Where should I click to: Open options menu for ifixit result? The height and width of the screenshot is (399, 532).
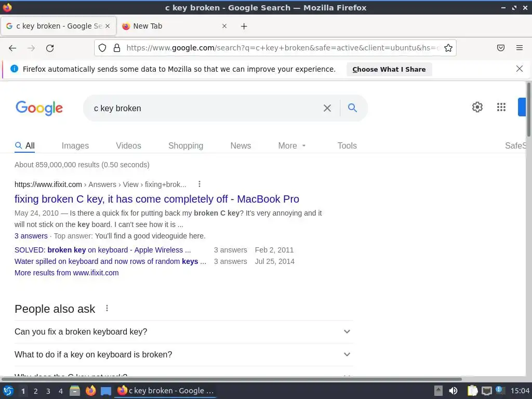click(x=199, y=184)
